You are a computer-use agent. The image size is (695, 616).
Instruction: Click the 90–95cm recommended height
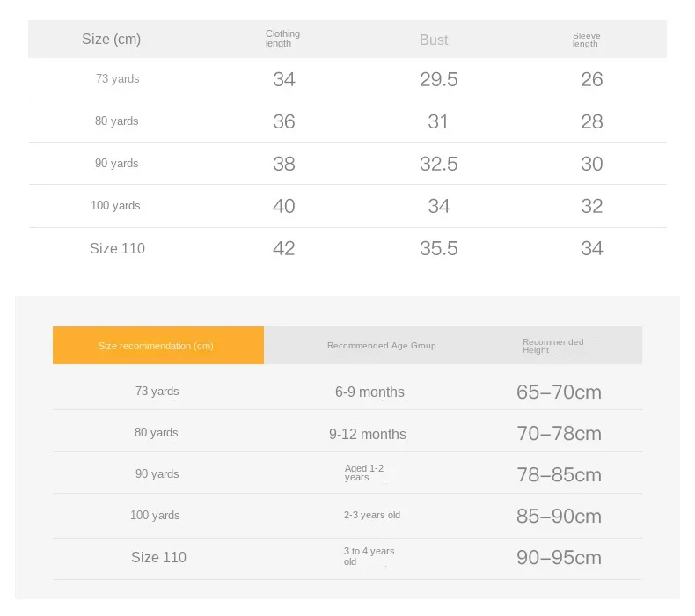[x=559, y=557]
